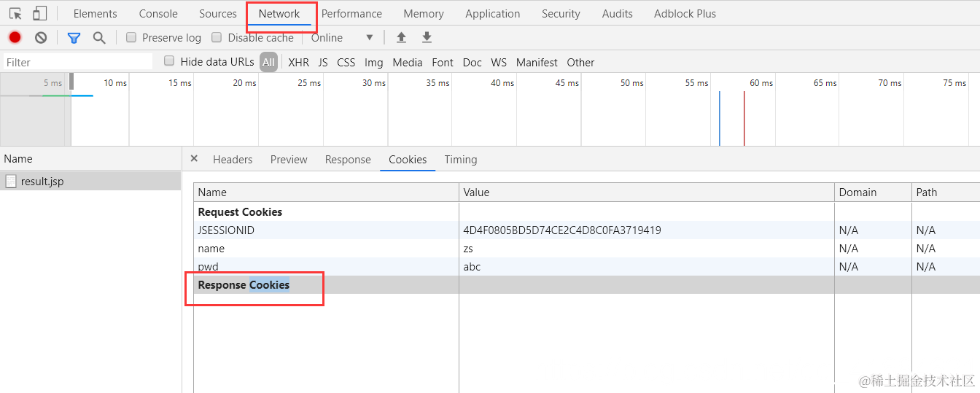980x393 pixels.
Task: Select the Network tab
Action: [279, 13]
